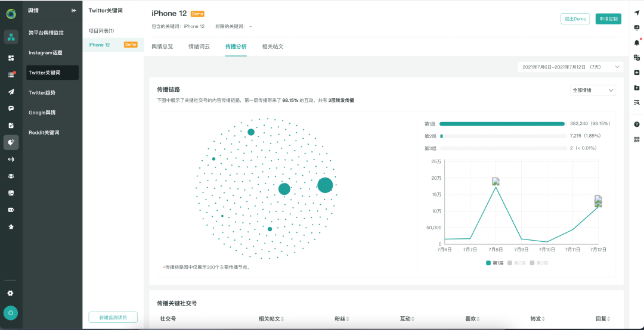Open 跨平台舆情监控 menu item
Image resolution: width=644 pixels, height=330 pixels.
click(52, 32)
